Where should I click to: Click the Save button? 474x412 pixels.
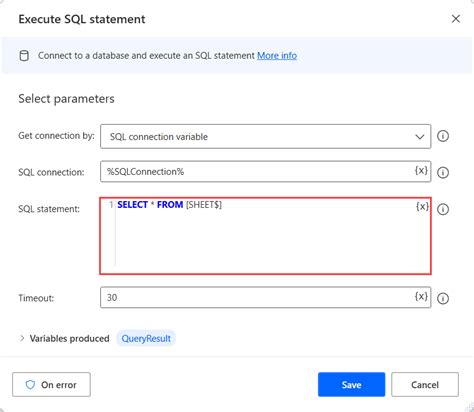pos(351,385)
